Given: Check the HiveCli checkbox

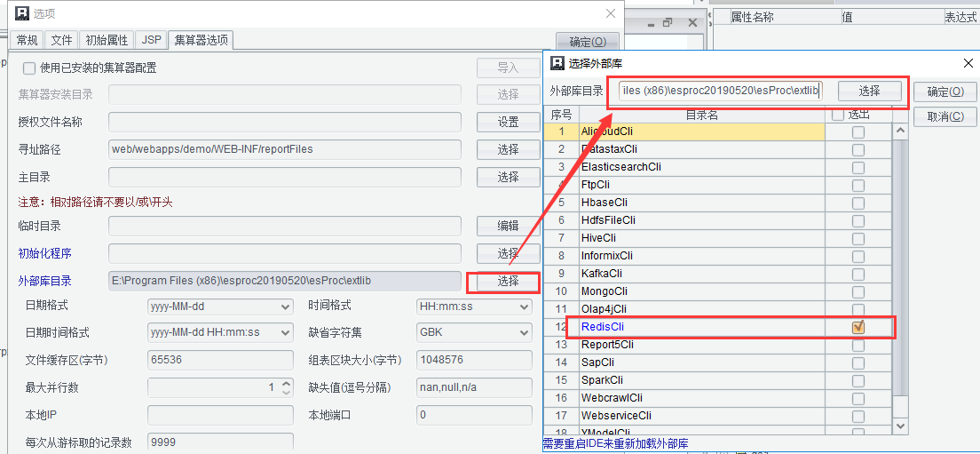Looking at the screenshot, I should [x=858, y=238].
